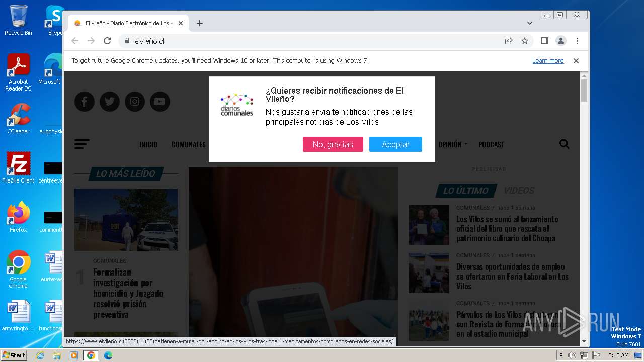Open the Windows Start menu
Image resolution: width=644 pixels, height=362 pixels.
[x=14, y=355]
